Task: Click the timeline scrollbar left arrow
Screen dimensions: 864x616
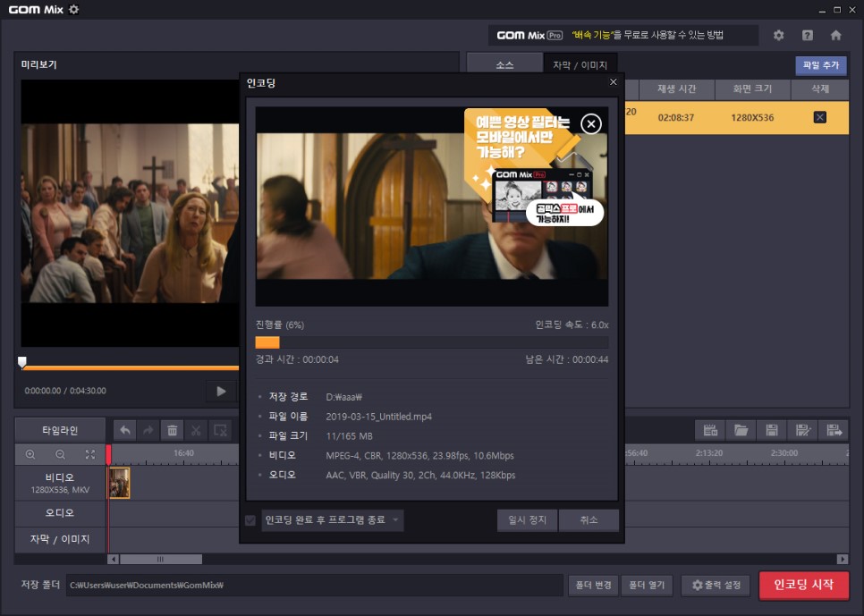Action: pos(113,560)
